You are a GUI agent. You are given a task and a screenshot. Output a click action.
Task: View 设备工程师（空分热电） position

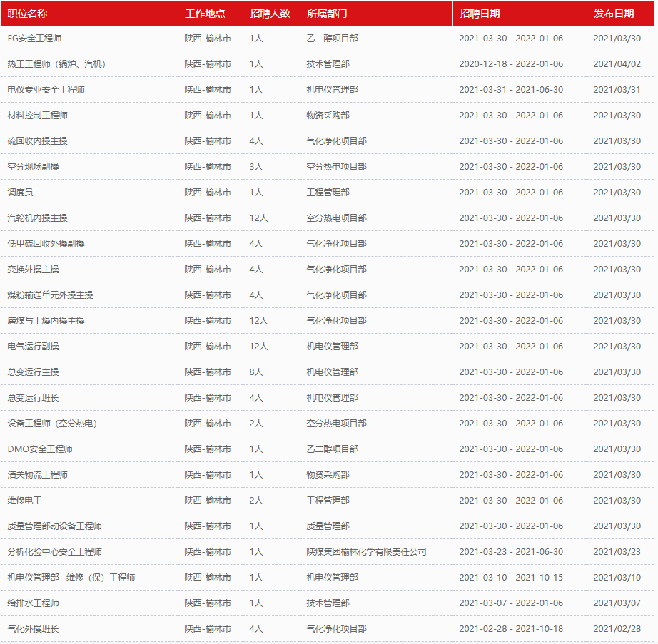[52, 424]
